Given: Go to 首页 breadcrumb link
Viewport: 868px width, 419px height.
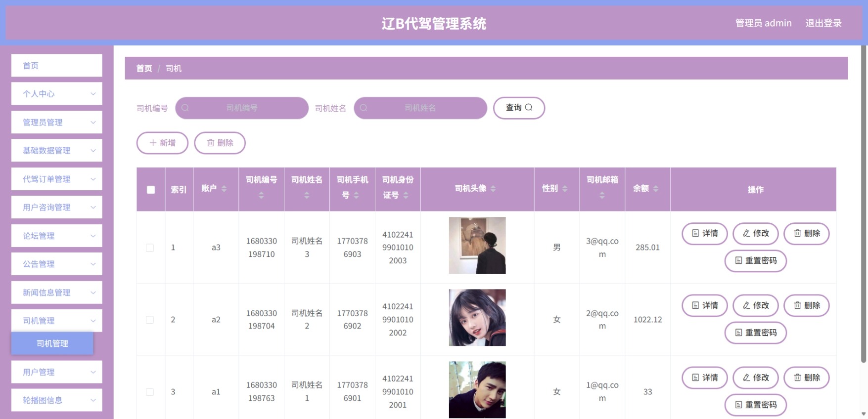Looking at the screenshot, I should point(144,69).
